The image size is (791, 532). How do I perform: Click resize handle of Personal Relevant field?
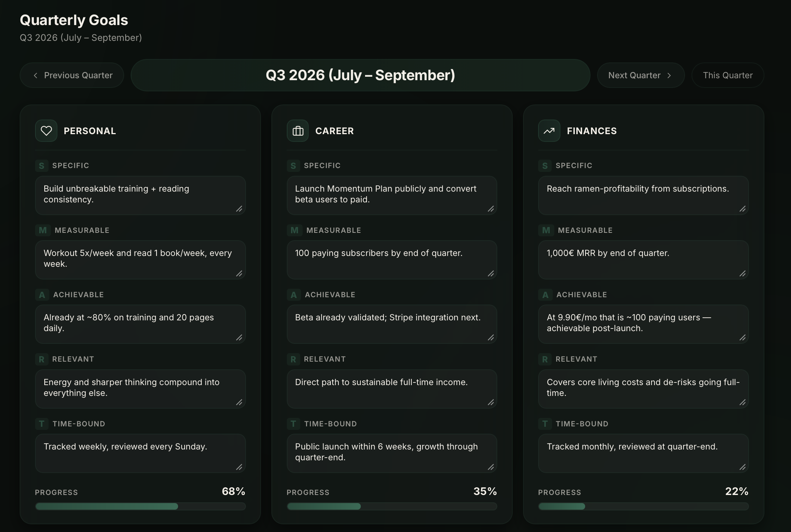(239, 402)
